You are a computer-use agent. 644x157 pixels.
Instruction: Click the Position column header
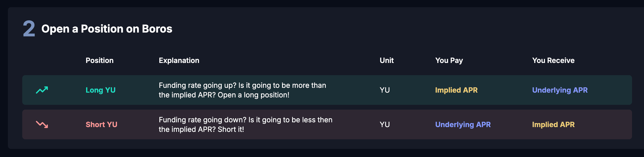tap(100, 61)
